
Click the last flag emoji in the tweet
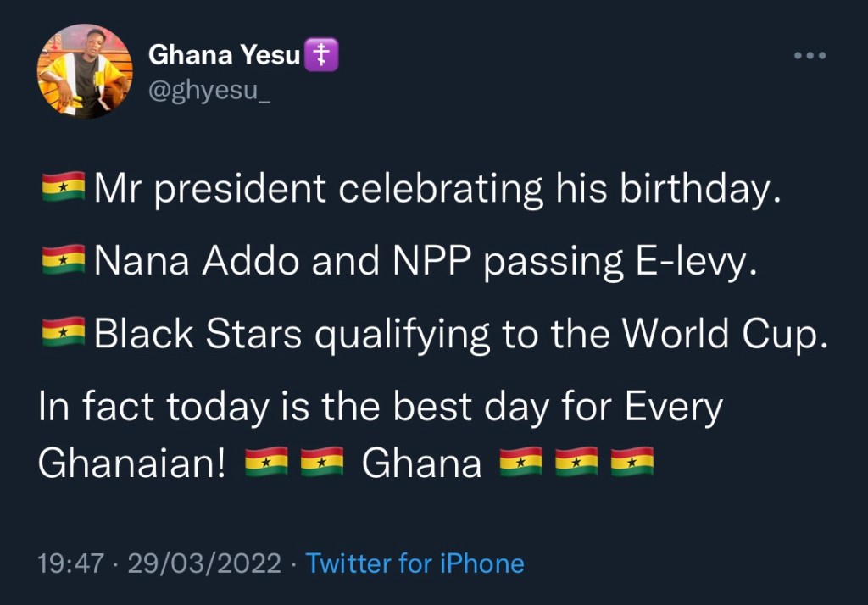(632, 463)
